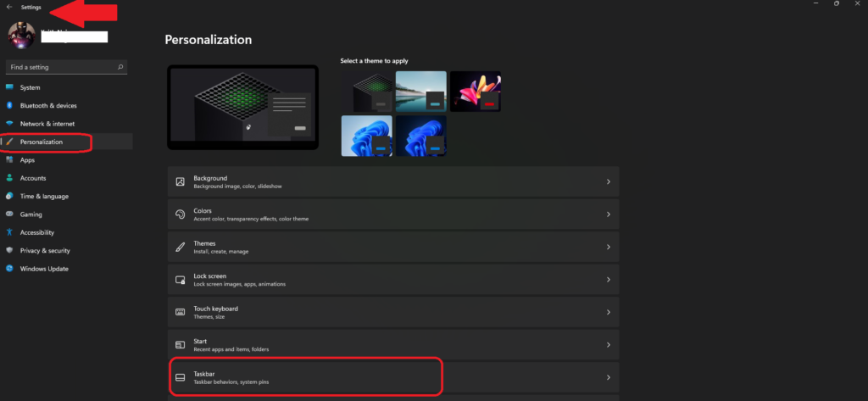
Task: Click the Lock screen icon
Action: tap(180, 280)
